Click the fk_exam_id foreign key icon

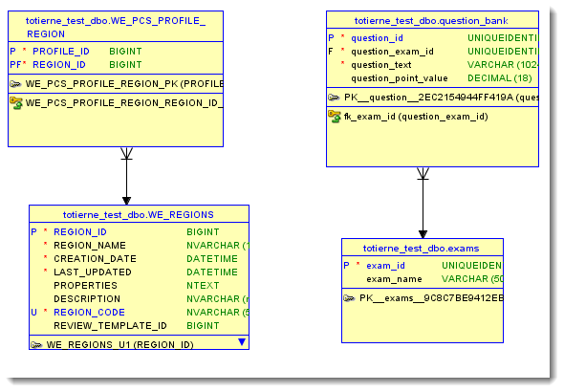point(335,117)
